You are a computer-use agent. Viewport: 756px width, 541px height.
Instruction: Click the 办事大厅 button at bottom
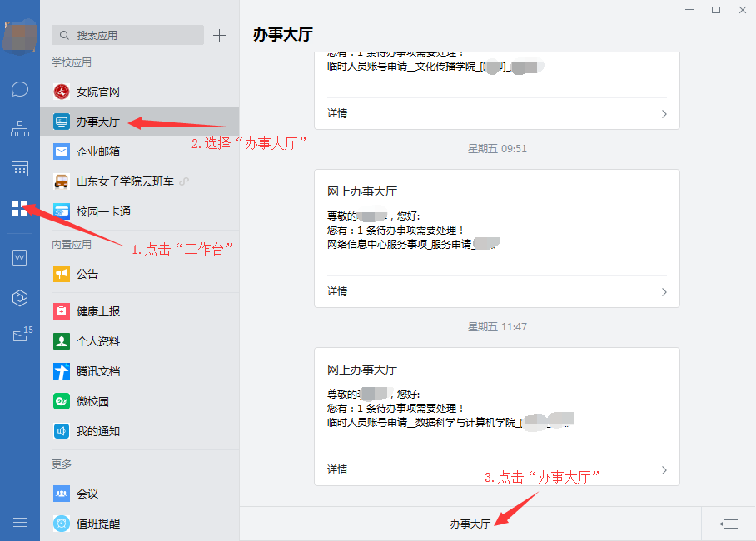pos(470,524)
